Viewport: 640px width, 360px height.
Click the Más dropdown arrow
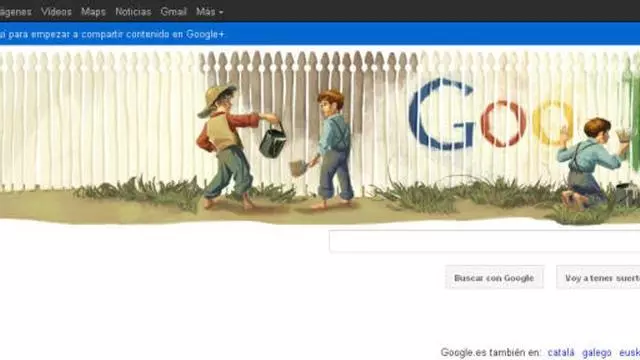point(221,13)
